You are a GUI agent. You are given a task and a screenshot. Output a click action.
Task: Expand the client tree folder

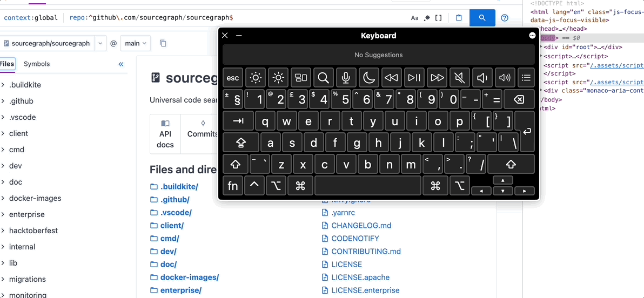tap(3, 133)
